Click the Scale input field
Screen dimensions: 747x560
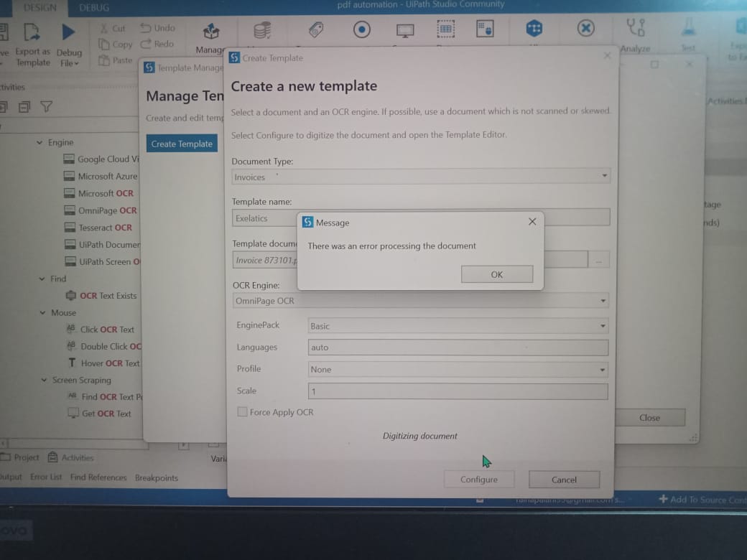[458, 391]
